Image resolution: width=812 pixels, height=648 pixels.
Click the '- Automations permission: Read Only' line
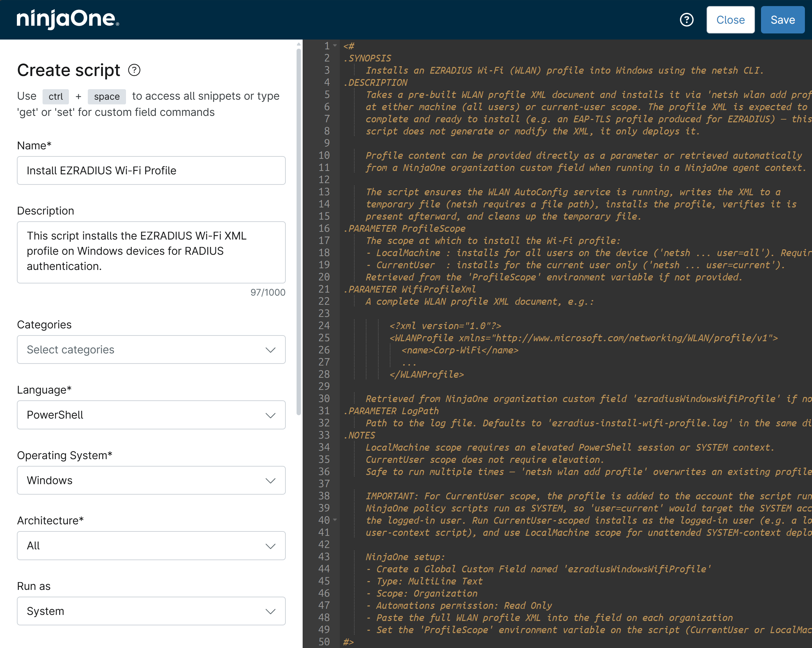point(459,605)
